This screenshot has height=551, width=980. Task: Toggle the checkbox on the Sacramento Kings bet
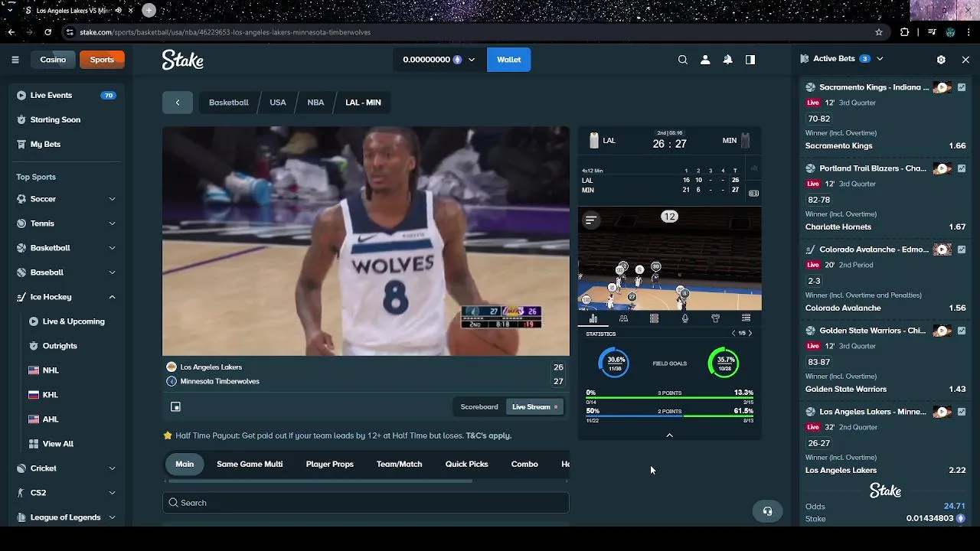(962, 87)
